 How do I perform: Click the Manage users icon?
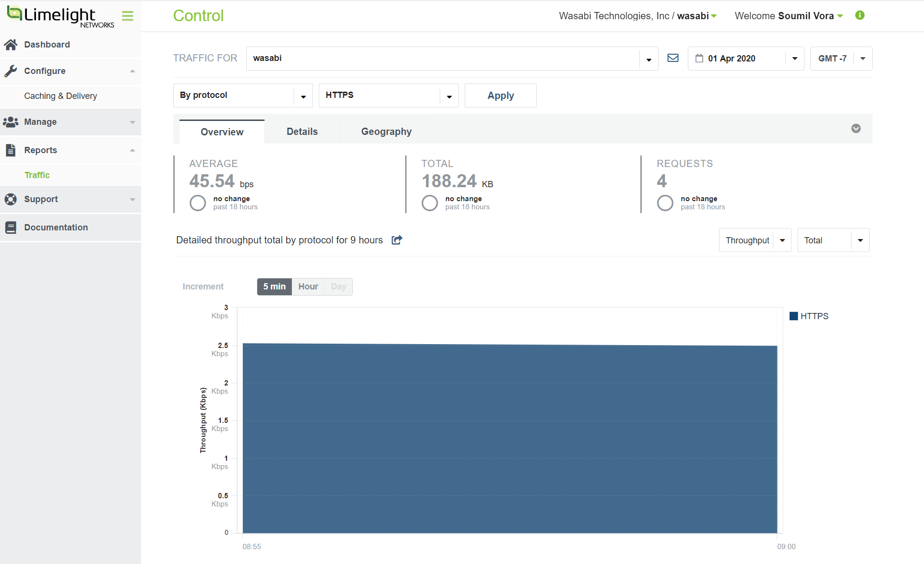(x=11, y=122)
